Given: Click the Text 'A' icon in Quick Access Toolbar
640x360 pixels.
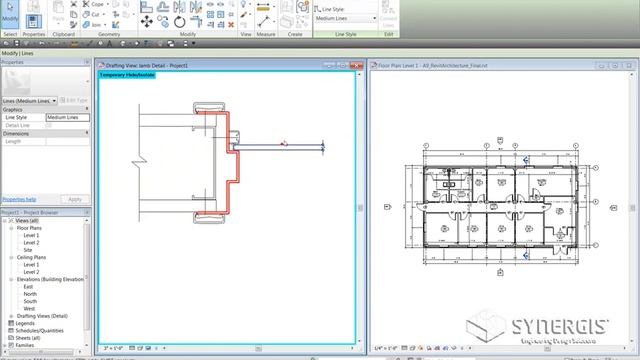Looking at the screenshot, I should pos(109,44).
